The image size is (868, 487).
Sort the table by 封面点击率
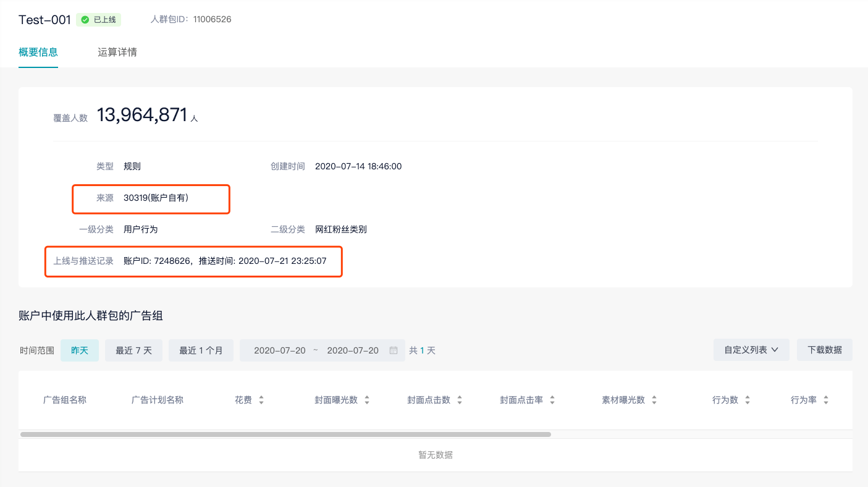552,400
